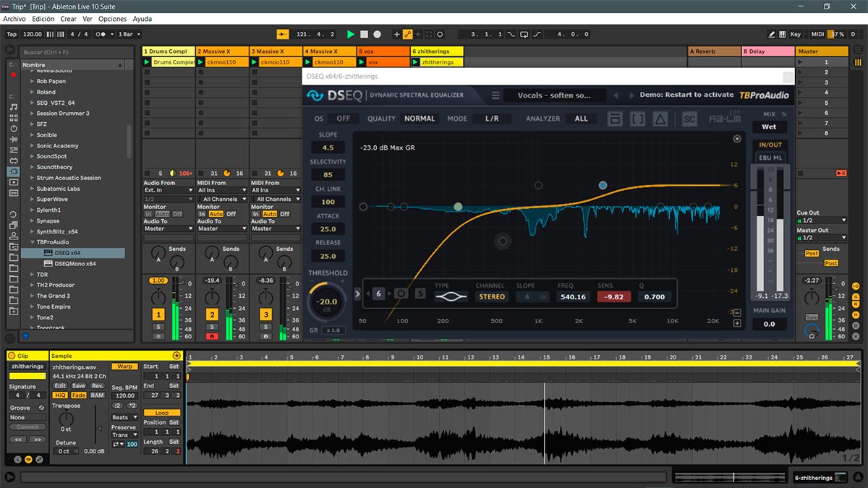868x488 pixels.
Task: Click the Tap tempo button
Action: [x=12, y=34]
